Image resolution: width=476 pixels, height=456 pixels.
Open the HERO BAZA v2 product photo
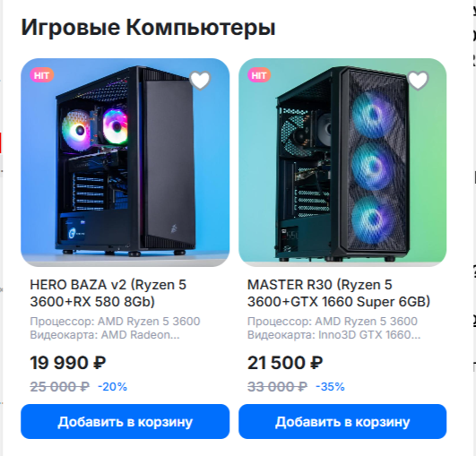pyautogui.click(x=125, y=162)
